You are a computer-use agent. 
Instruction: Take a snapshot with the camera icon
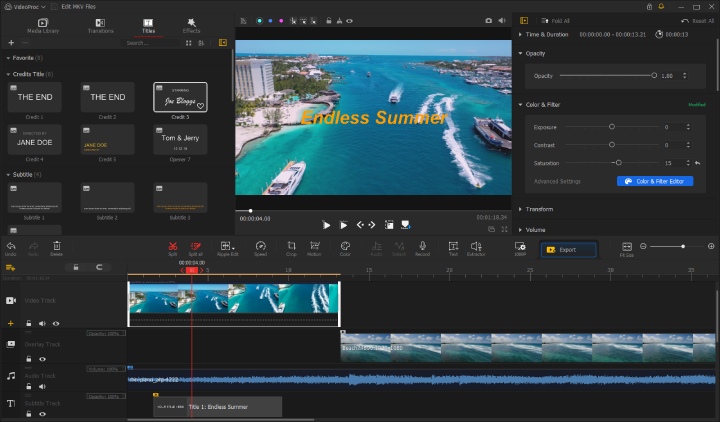pyautogui.click(x=489, y=20)
